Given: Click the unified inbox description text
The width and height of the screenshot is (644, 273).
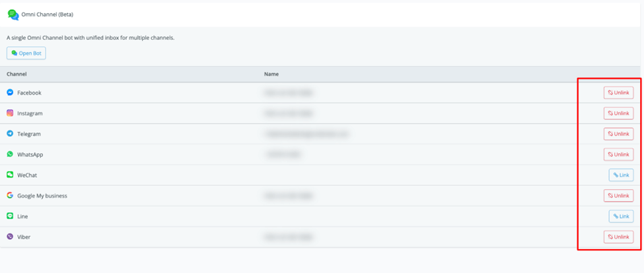Looking at the screenshot, I should pyautogui.click(x=90, y=38).
